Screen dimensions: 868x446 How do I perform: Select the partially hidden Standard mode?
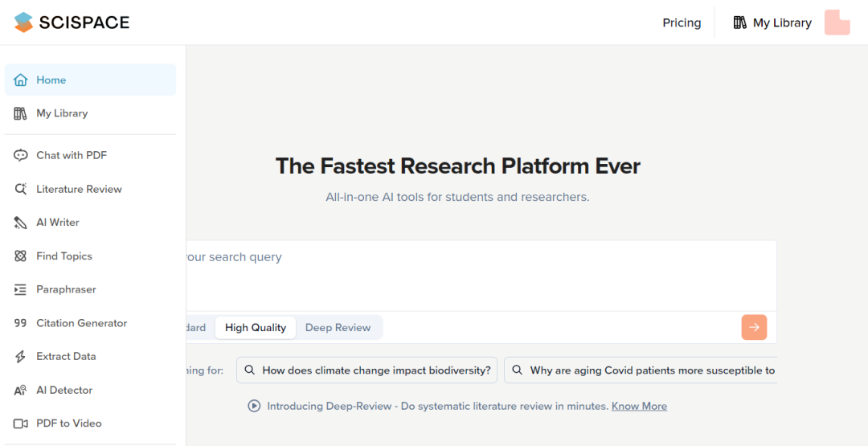tap(196, 328)
